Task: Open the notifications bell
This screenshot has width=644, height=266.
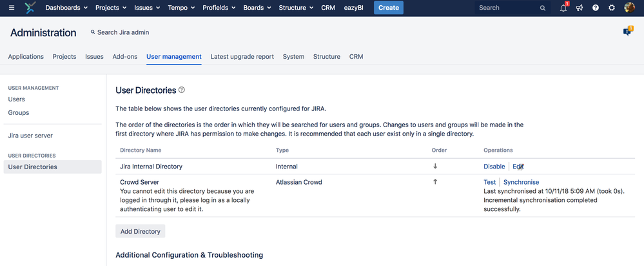Action: coord(563,7)
